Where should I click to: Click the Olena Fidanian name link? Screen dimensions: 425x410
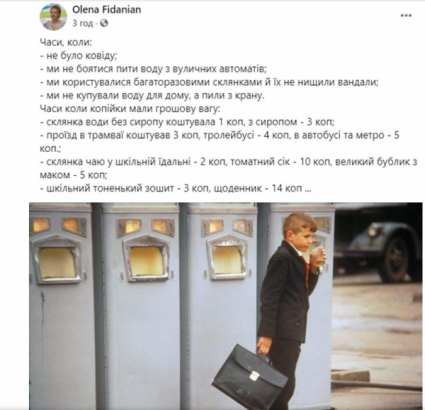[x=107, y=9]
